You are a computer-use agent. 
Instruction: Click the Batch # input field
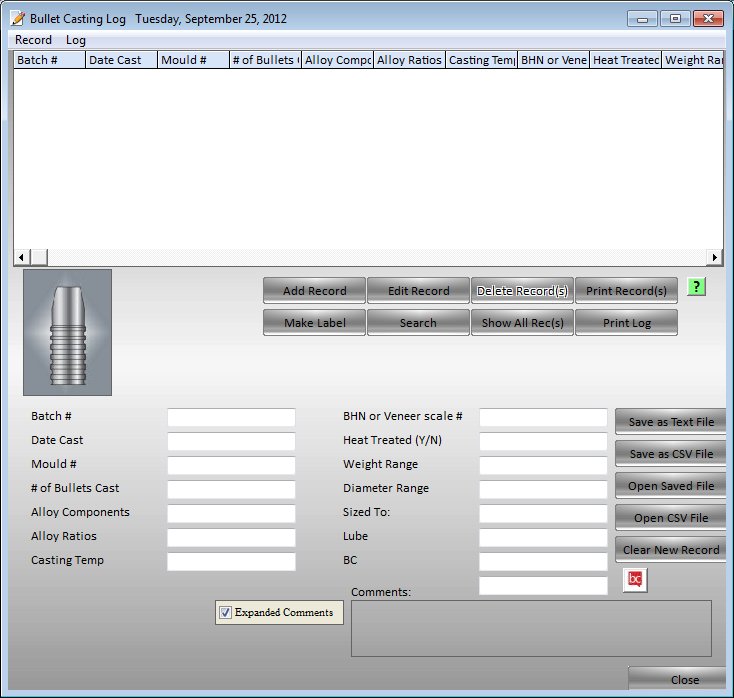(231, 417)
